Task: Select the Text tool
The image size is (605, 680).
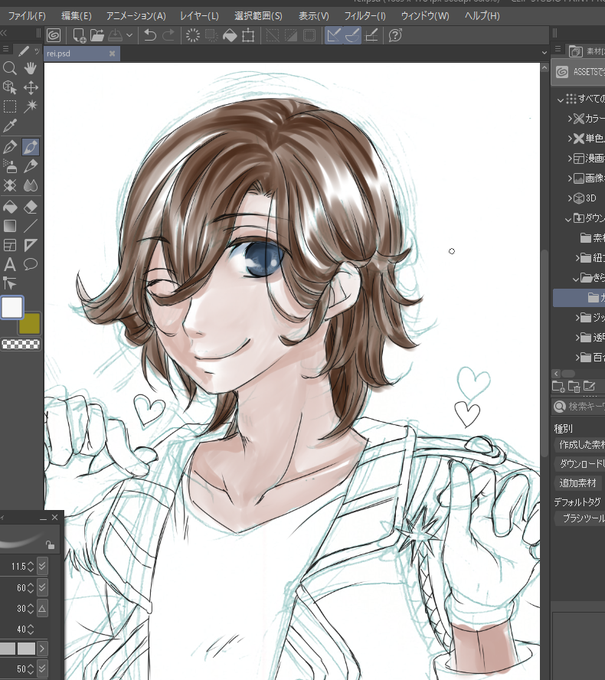Action: (x=10, y=264)
